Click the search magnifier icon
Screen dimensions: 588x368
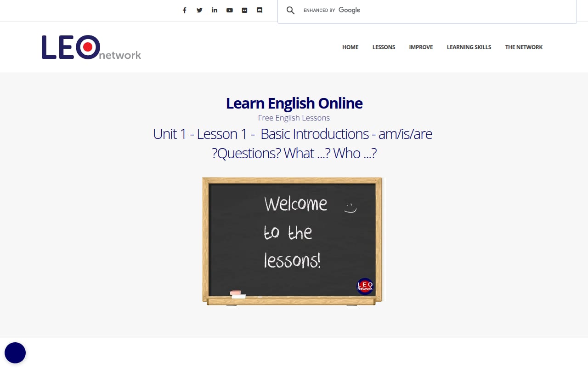[290, 10]
